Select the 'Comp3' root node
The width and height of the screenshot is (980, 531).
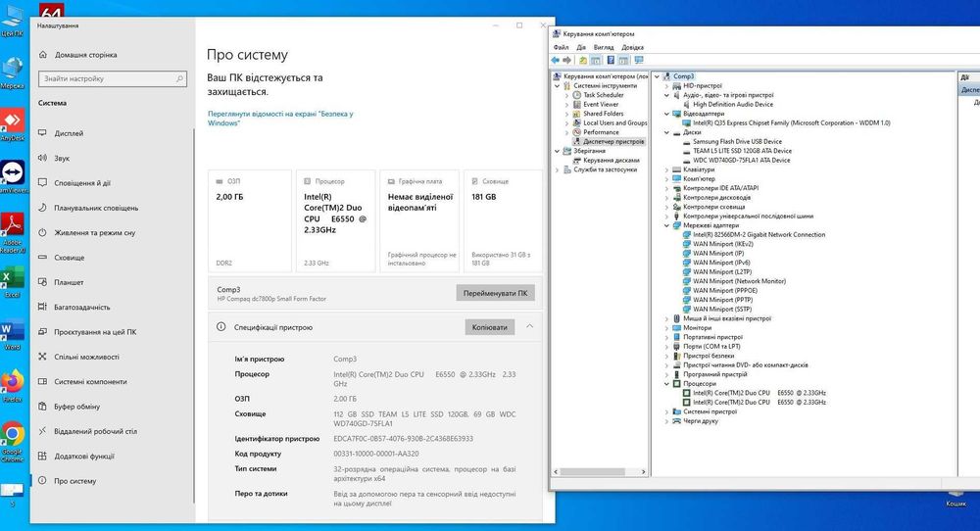tap(683, 76)
